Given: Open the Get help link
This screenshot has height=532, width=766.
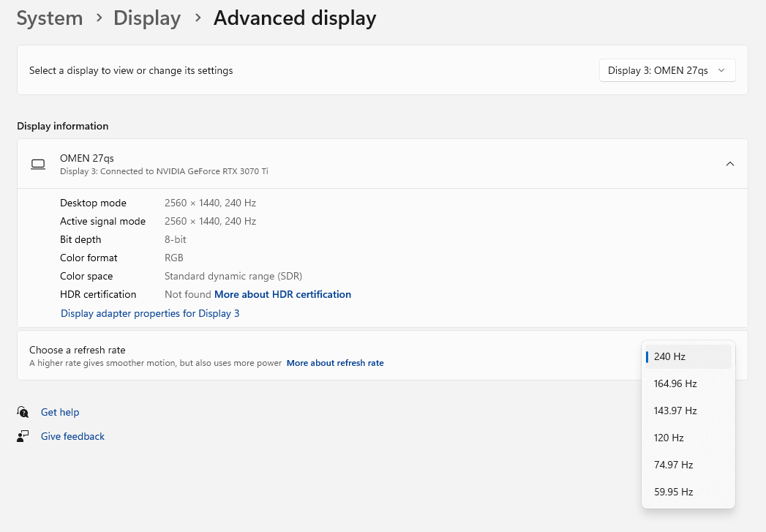Looking at the screenshot, I should point(60,412).
